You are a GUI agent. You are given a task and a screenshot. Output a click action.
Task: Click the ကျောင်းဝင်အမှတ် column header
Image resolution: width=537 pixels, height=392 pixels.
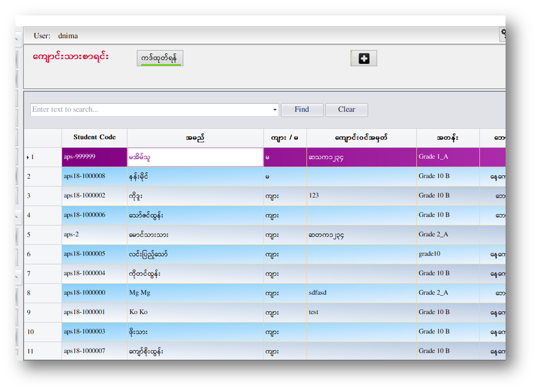coord(361,138)
